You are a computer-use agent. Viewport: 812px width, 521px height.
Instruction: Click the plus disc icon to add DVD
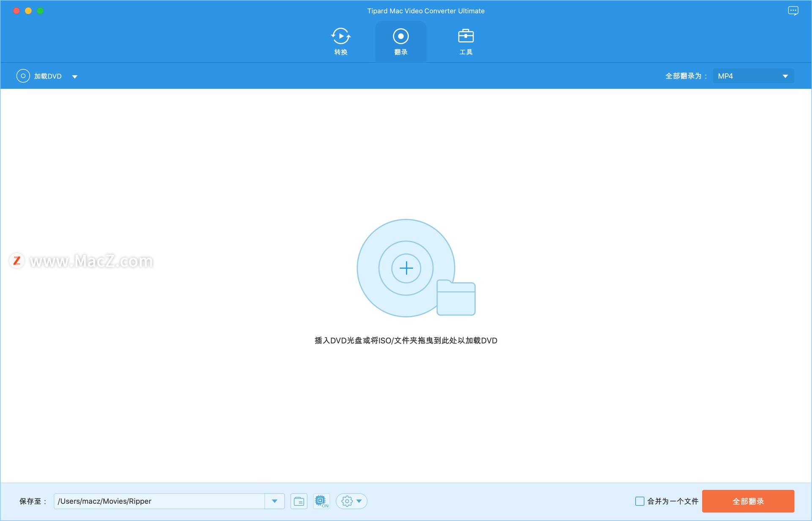pos(406,268)
